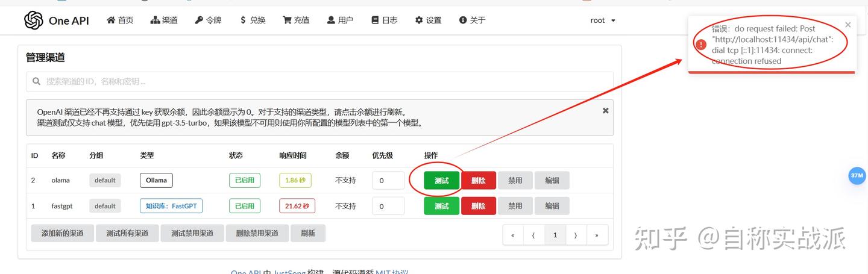Click 已启用 status of fastgpt row
Viewport: 868px width, 274px height.
pos(245,206)
